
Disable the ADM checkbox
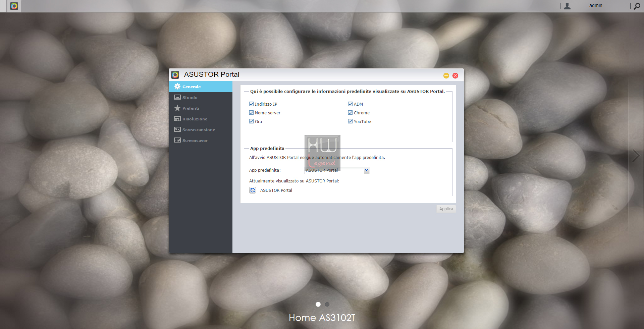point(351,104)
